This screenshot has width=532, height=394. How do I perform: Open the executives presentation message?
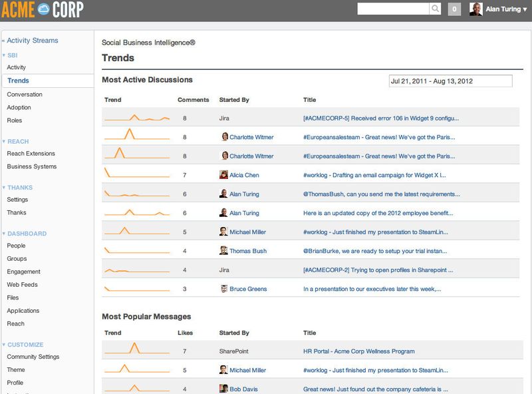point(372,289)
